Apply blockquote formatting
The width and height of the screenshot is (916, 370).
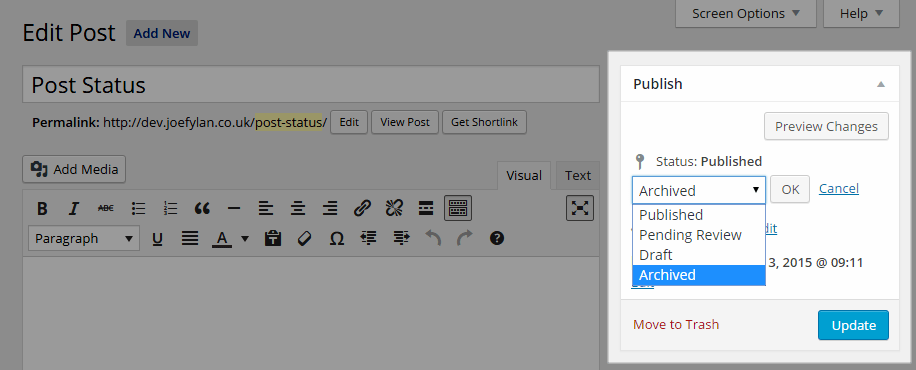pyautogui.click(x=202, y=208)
